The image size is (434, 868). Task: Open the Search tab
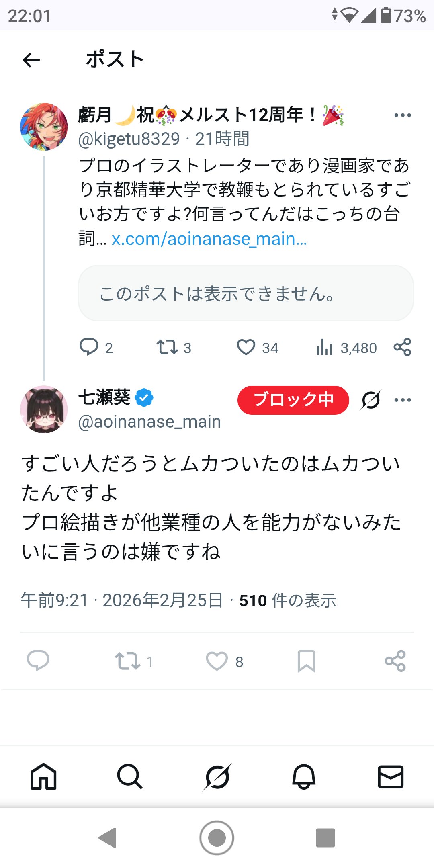tap(130, 776)
